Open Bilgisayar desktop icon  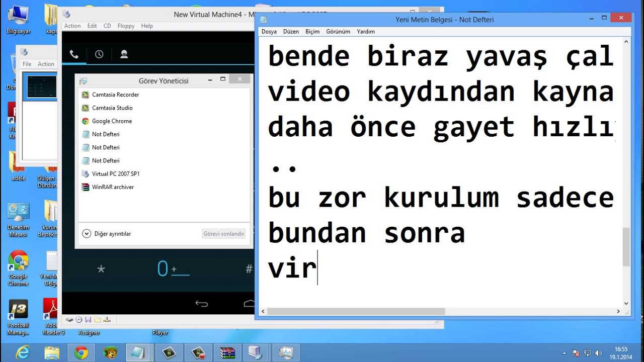[18, 20]
